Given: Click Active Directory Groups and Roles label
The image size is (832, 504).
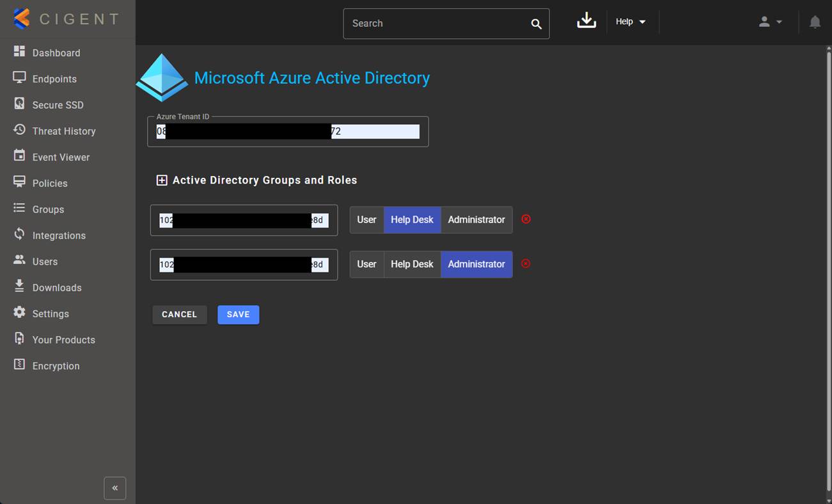Looking at the screenshot, I should 265,180.
